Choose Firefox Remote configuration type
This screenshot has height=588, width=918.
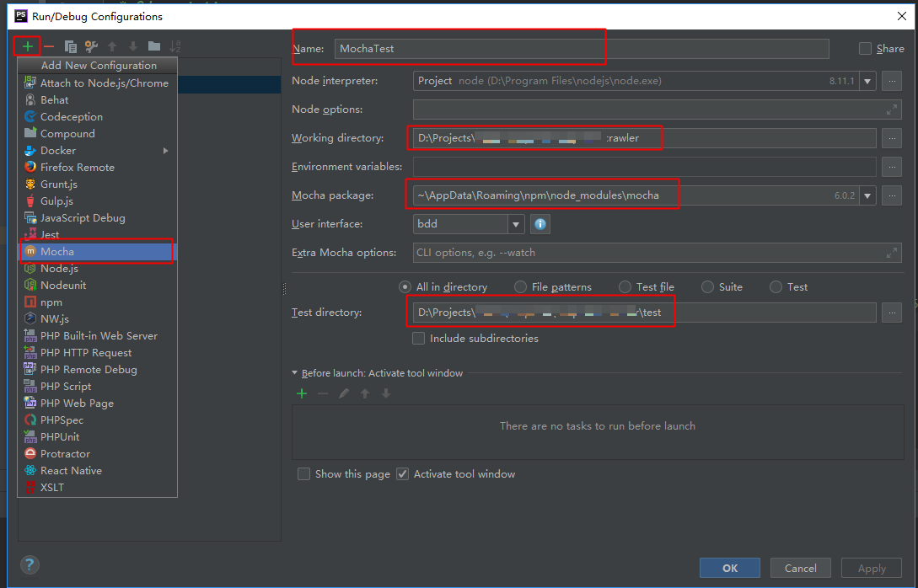pyautogui.click(x=97, y=168)
